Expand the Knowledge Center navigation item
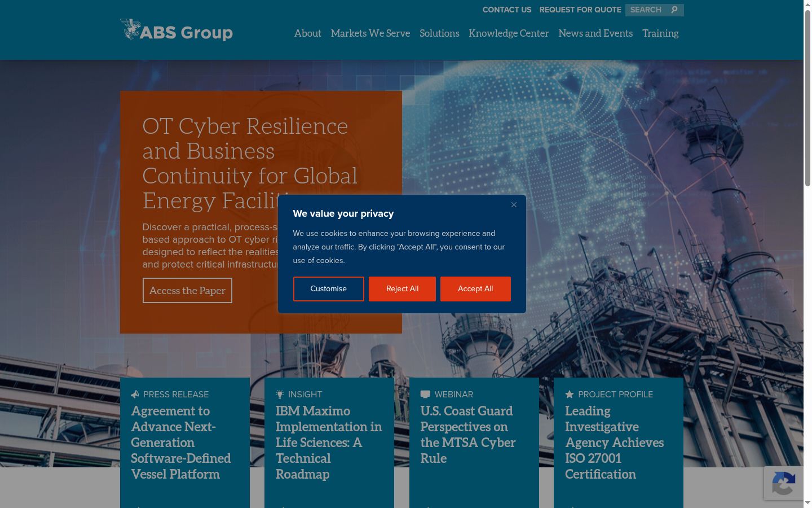The image size is (812, 508). pos(509,33)
